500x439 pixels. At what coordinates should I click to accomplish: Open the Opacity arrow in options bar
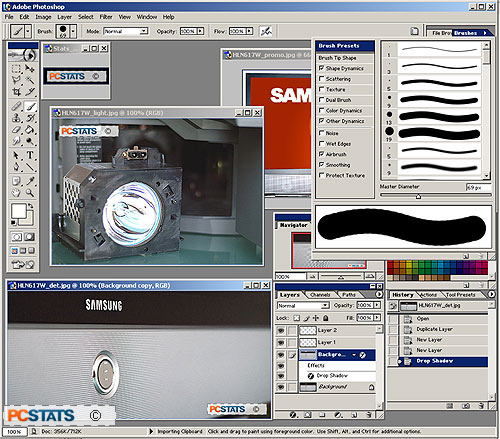coord(200,31)
